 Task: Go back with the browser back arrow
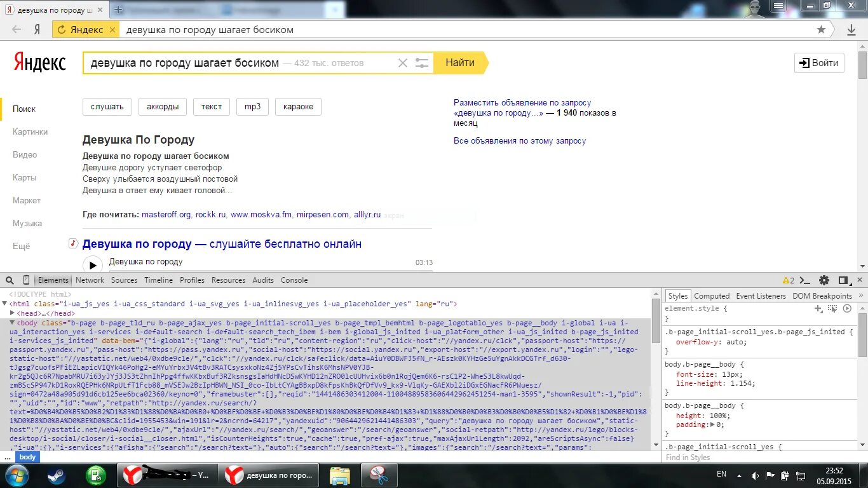(x=17, y=29)
